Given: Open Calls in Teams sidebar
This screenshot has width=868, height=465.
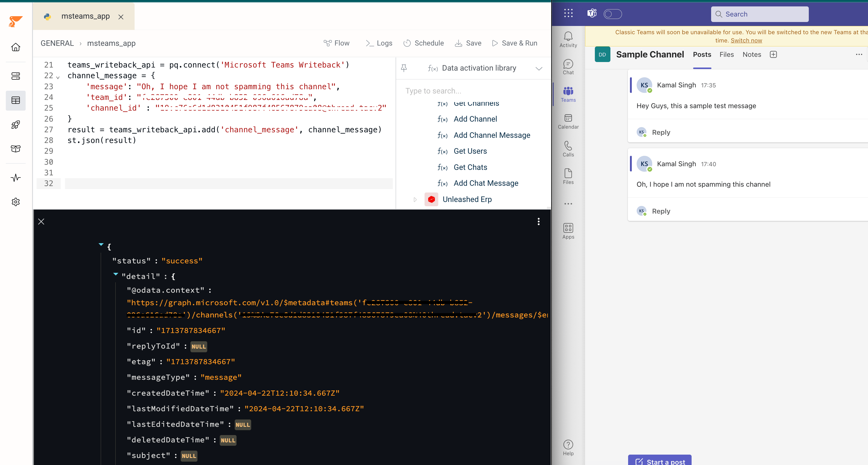Looking at the screenshot, I should tap(568, 149).
